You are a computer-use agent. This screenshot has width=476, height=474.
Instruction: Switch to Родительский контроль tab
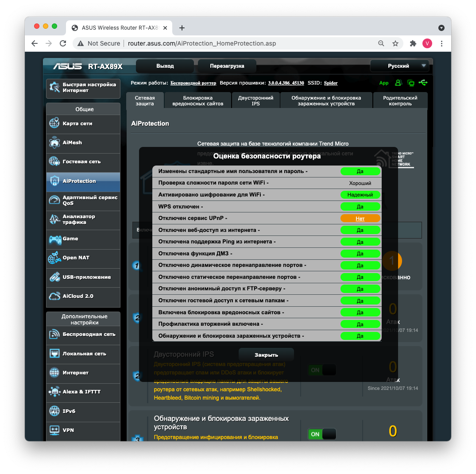(400, 101)
